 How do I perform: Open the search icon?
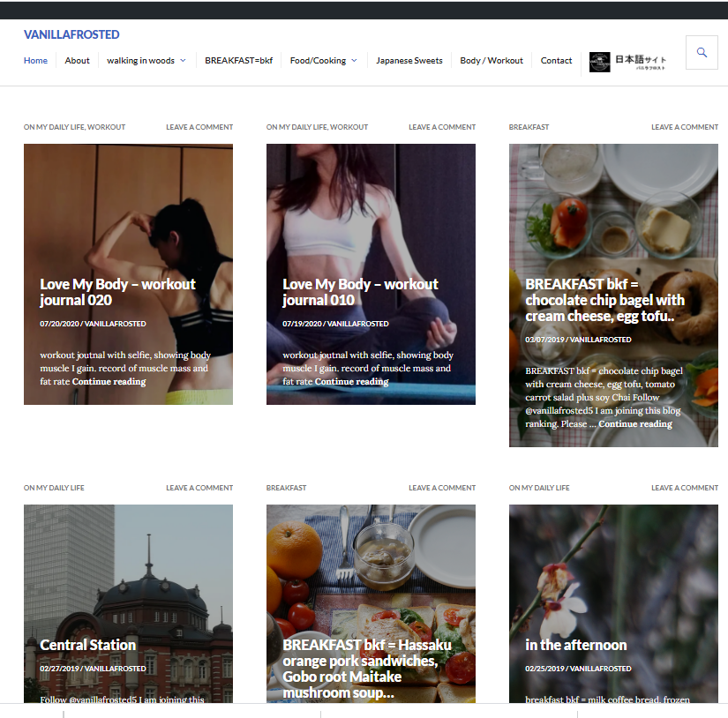702,53
